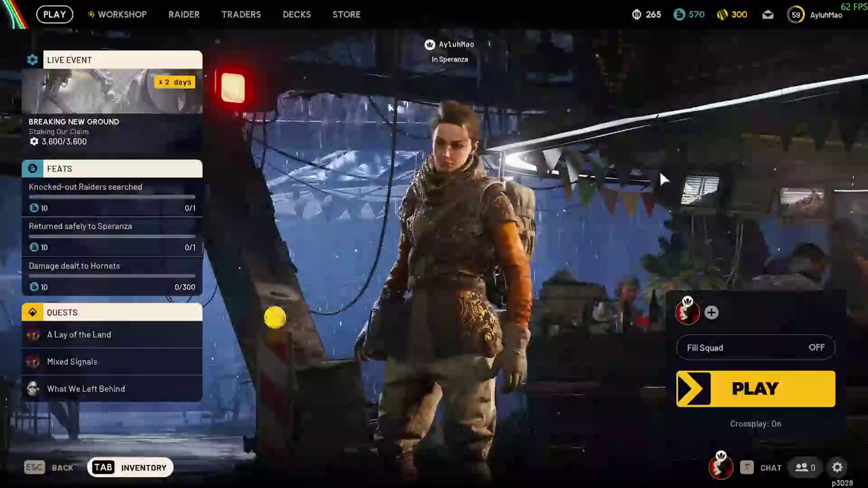Open the Decks tab

pos(296,14)
